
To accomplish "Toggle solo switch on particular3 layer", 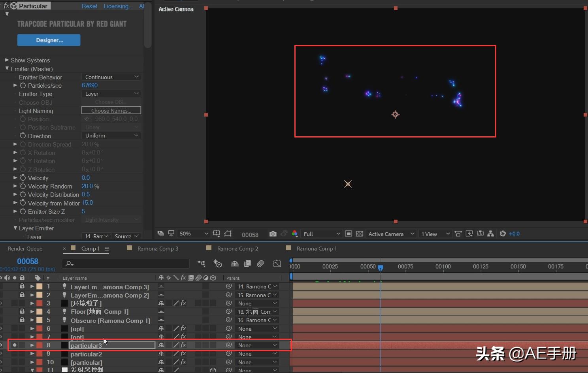I will 15,345.
